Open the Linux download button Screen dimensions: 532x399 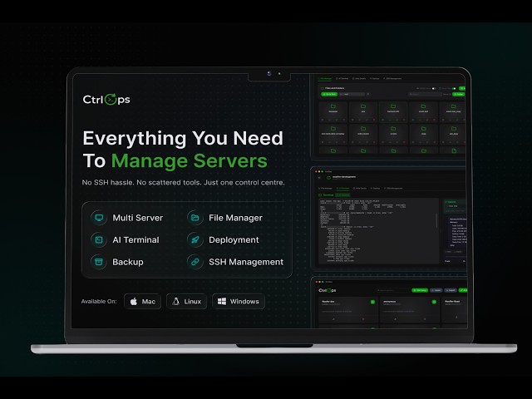pyautogui.click(x=186, y=301)
